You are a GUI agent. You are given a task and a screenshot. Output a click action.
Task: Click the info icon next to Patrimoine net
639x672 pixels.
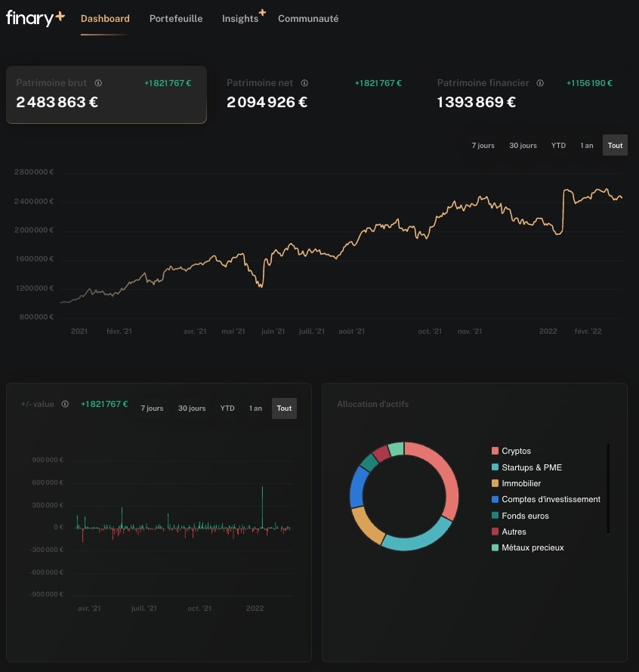[304, 83]
